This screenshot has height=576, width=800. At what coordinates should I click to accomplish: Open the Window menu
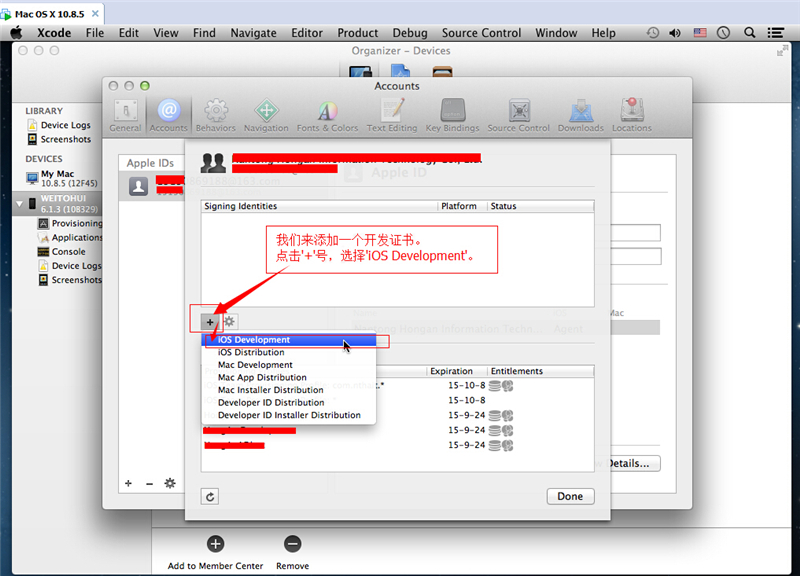[x=556, y=33]
